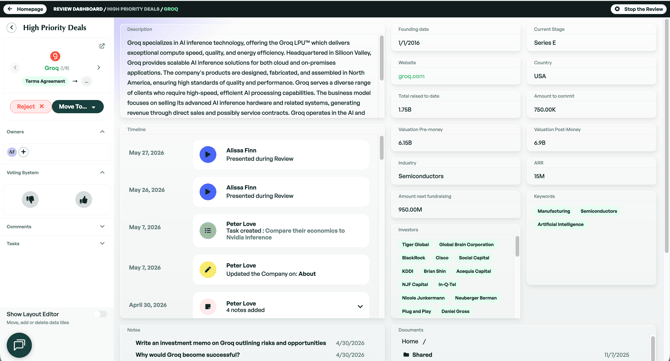Select Global Brain Corporation investor tag
670x361 pixels.
(466, 245)
